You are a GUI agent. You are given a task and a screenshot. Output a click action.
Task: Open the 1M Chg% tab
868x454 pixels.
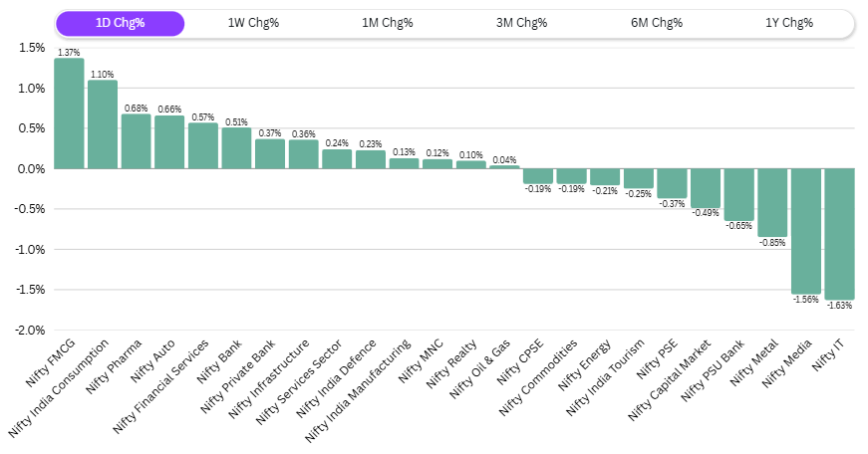[x=387, y=23]
